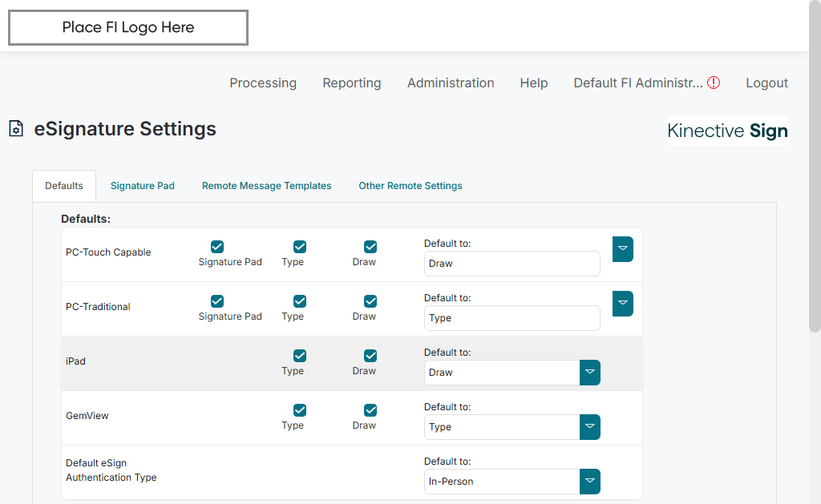Click the Logout link
Screen dimensions: 821x504
tap(766, 83)
